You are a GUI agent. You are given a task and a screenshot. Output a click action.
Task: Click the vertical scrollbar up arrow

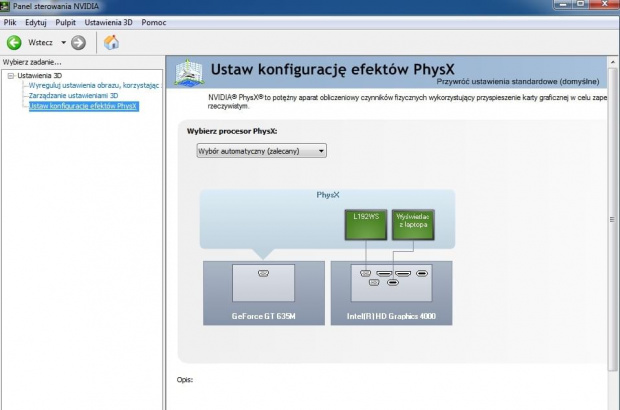coord(612,62)
